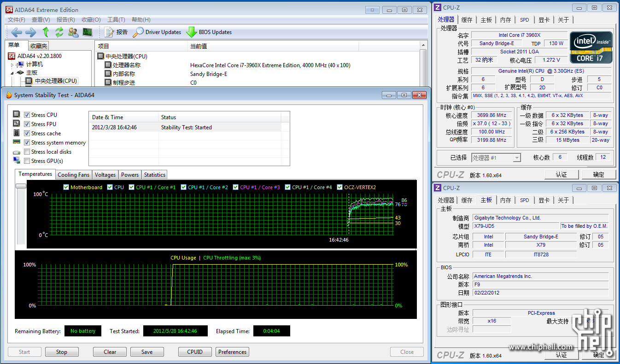This screenshot has height=364, width=620.
Task: Click the motherboard icon next to 主板
Action: 20,73
